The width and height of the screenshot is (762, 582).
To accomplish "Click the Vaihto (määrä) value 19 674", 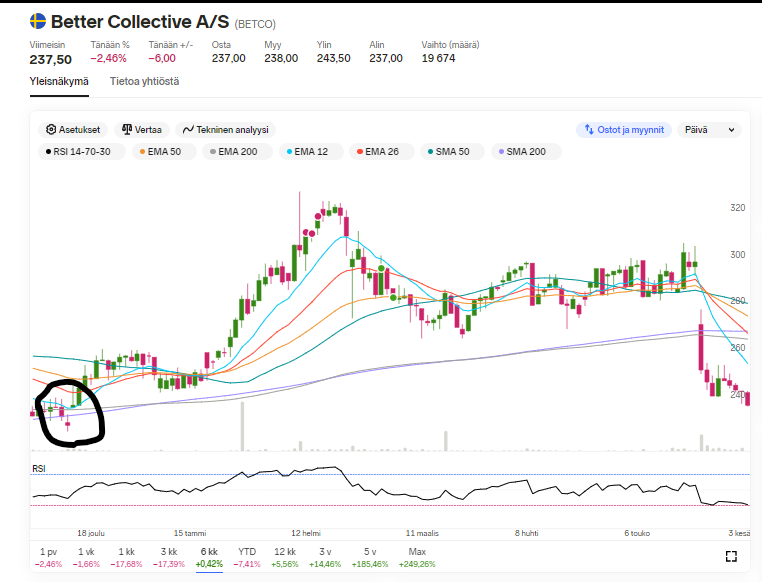I will pos(438,58).
